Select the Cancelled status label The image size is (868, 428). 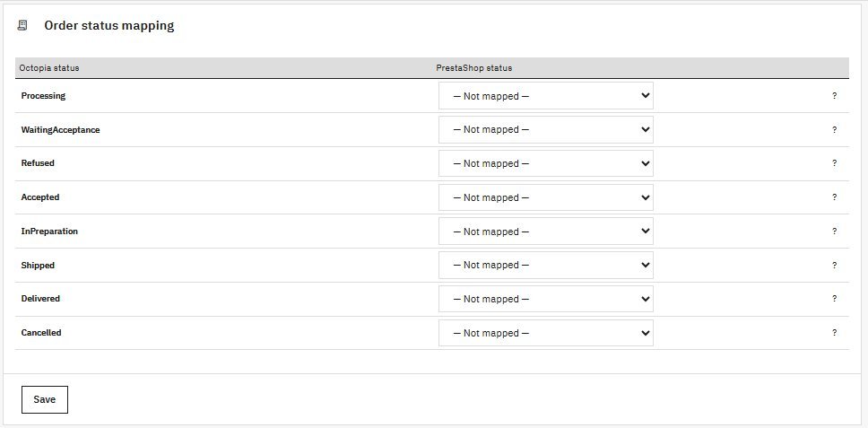coord(41,333)
